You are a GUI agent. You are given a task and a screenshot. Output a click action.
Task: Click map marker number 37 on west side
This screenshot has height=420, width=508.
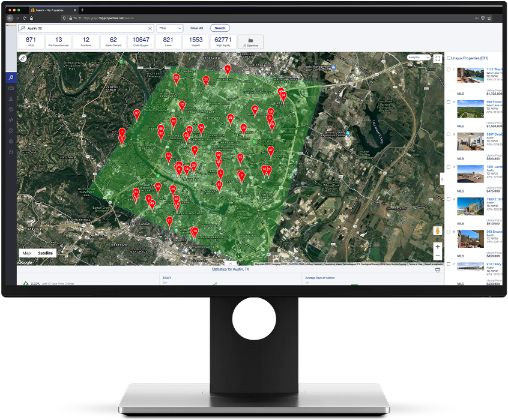[137, 115]
